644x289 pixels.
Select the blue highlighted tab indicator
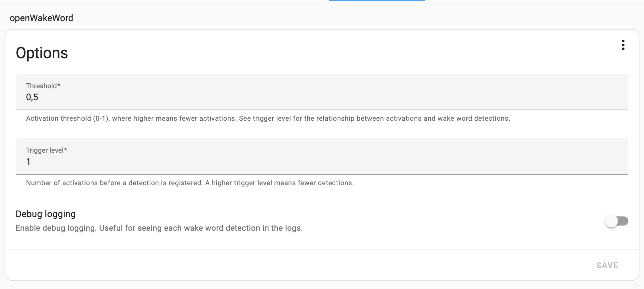(x=377, y=1)
